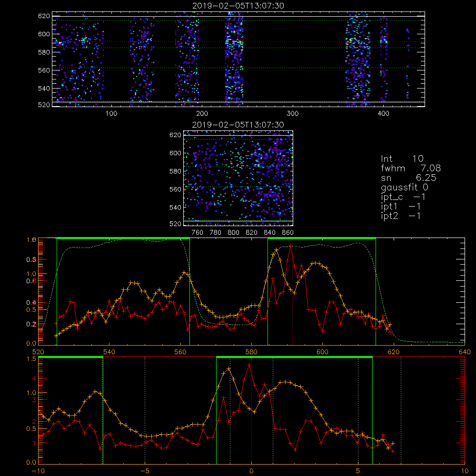The width and height of the screenshot is (476, 476).
Task: Click the 840 x-axis label of middle panel
Action: click(270, 233)
